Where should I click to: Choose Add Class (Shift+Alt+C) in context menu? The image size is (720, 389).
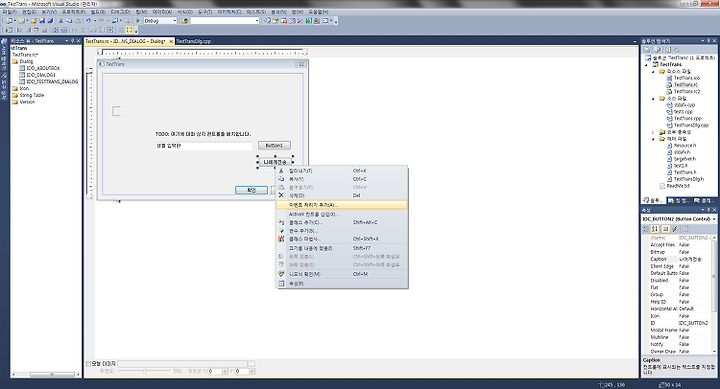point(342,222)
